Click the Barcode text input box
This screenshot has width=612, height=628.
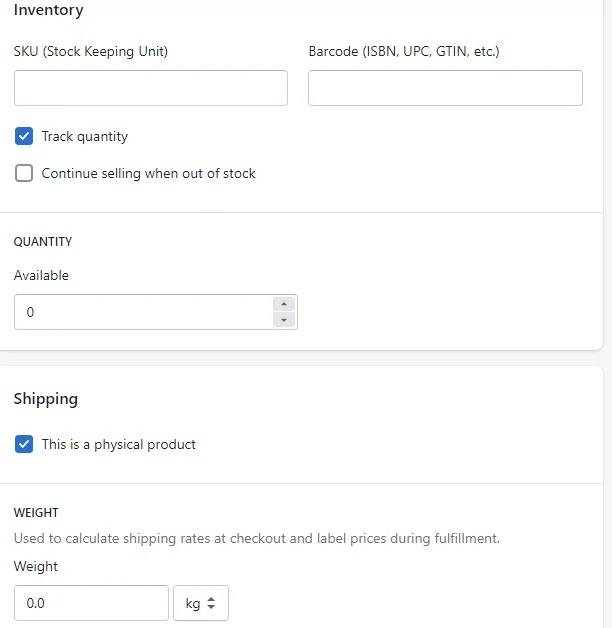pyautogui.click(x=445, y=88)
